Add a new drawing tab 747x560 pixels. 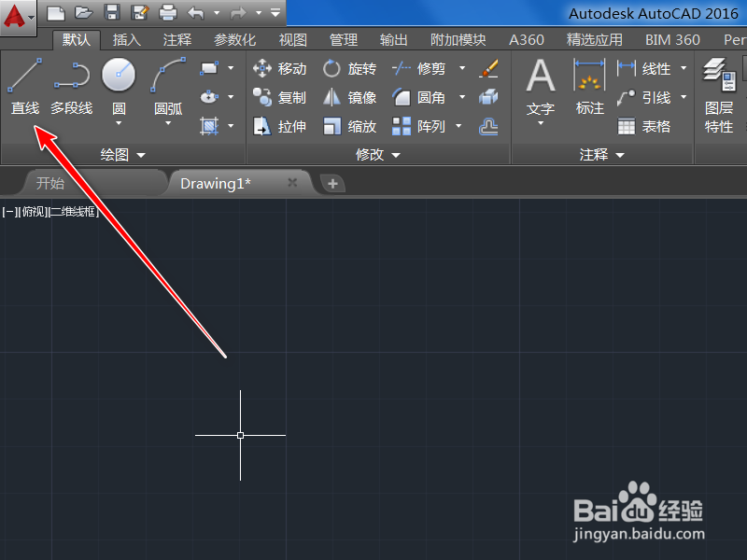[x=332, y=183]
